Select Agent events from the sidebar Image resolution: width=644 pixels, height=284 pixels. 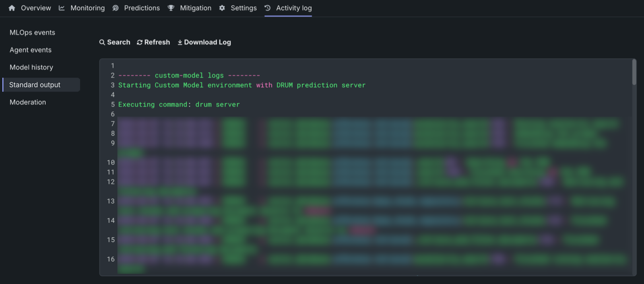(31, 50)
